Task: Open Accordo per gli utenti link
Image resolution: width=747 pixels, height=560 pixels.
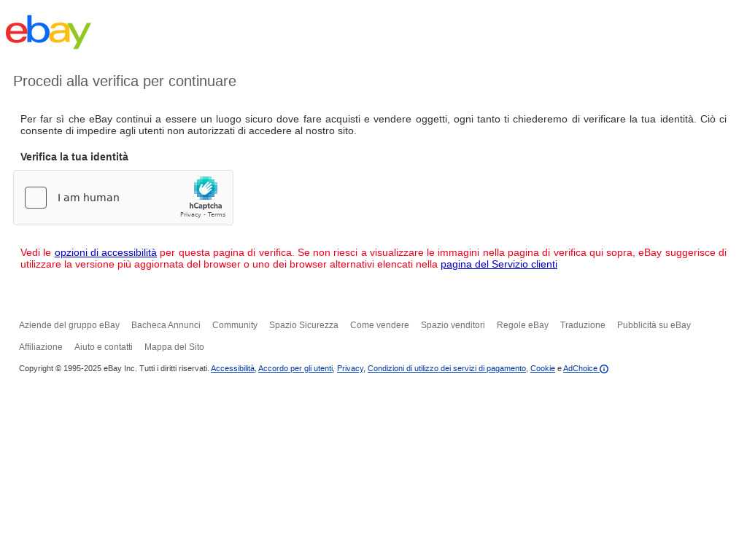Action: click(x=295, y=368)
